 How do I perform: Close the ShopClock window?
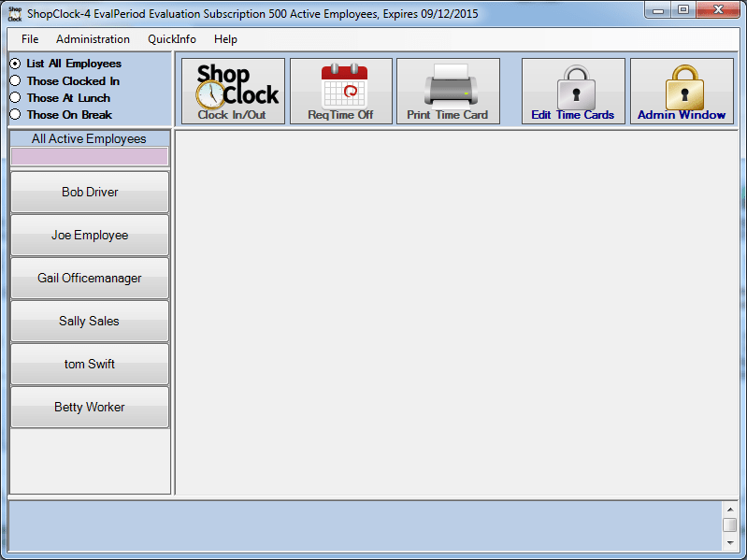tap(718, 10)
